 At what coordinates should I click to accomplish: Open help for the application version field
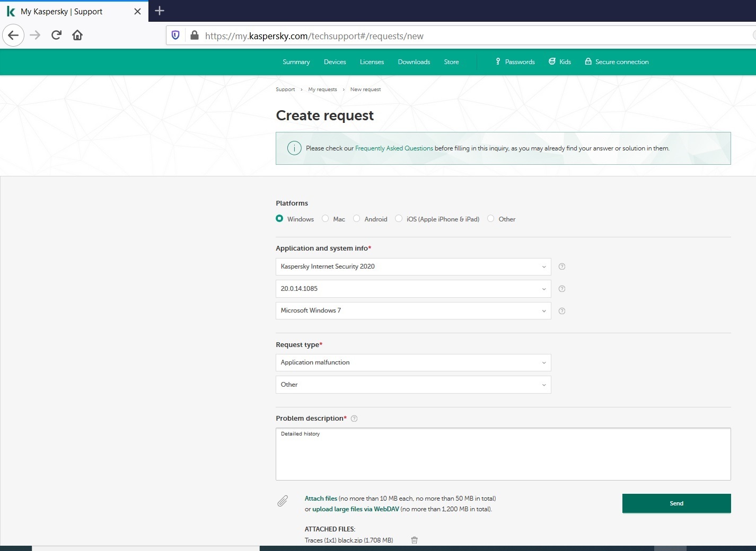click(x=562, y=289)
